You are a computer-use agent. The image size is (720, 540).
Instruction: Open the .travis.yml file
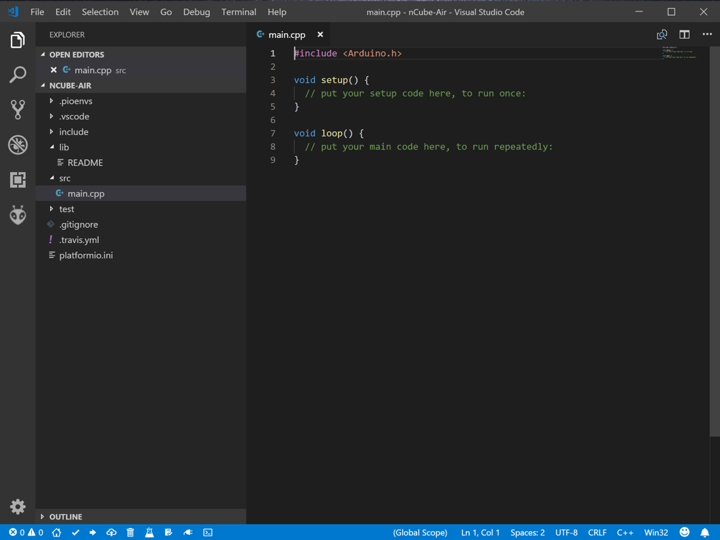pyautogui.click(x=79, y=240)
